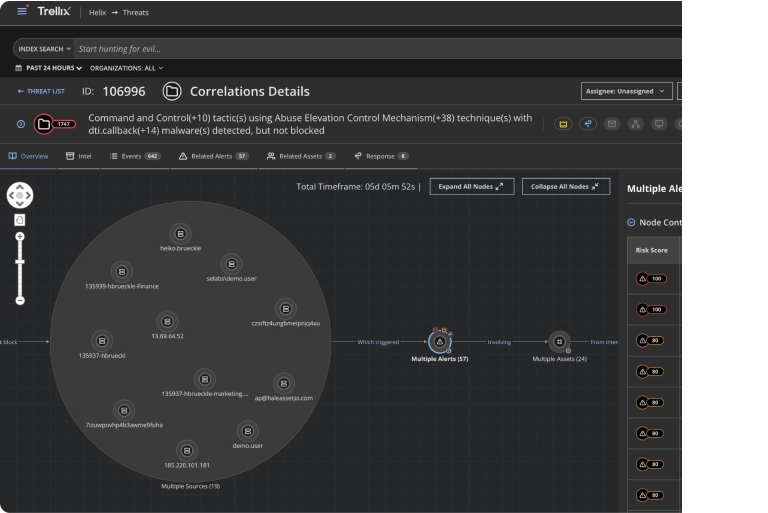The height and width of the screenshot is (513, 768).
Task: Collapse the Node Content section chevron
Action: pyautogui.click(x=631, y=222)
